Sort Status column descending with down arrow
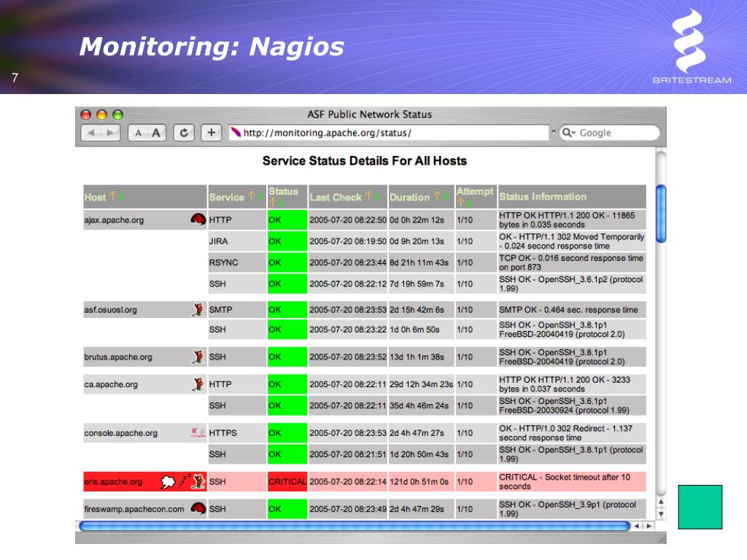Image resolution: width=747 pixels, height=560 pixels. pyautogui.click(x=281, y=203)
